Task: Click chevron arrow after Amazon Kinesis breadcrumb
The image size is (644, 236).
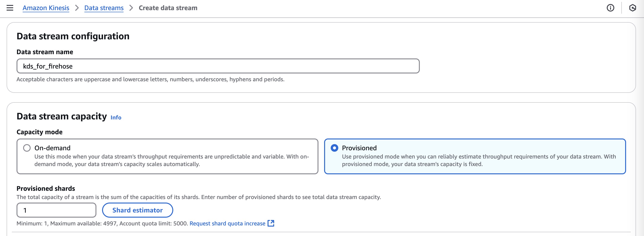Action: tap(77, 8)
